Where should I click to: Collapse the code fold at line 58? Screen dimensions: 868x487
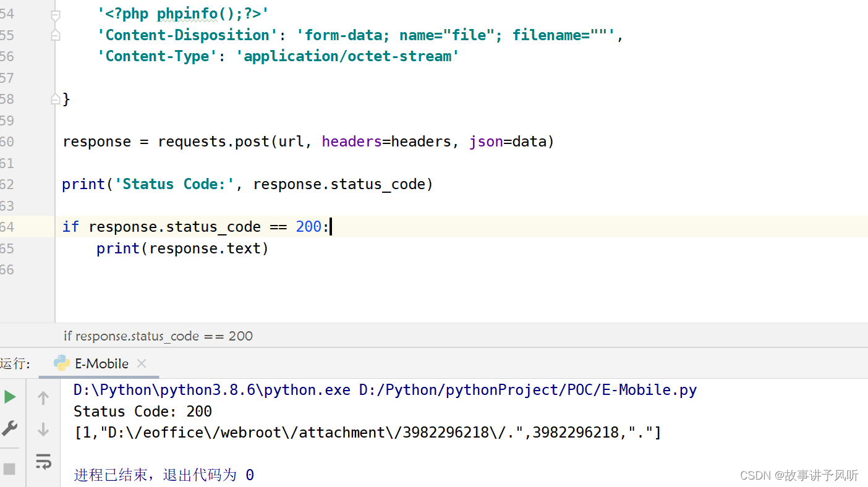pos(55,99)
